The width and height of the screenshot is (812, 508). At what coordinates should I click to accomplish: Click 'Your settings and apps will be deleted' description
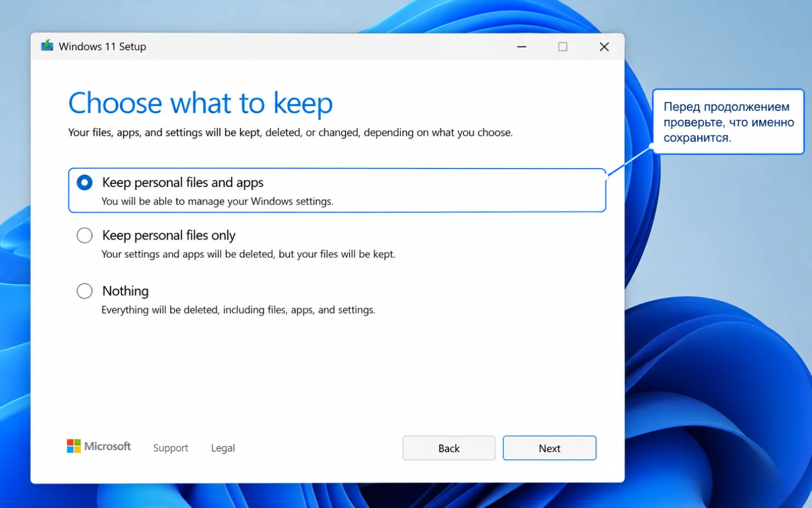click(x=248, y=254)
